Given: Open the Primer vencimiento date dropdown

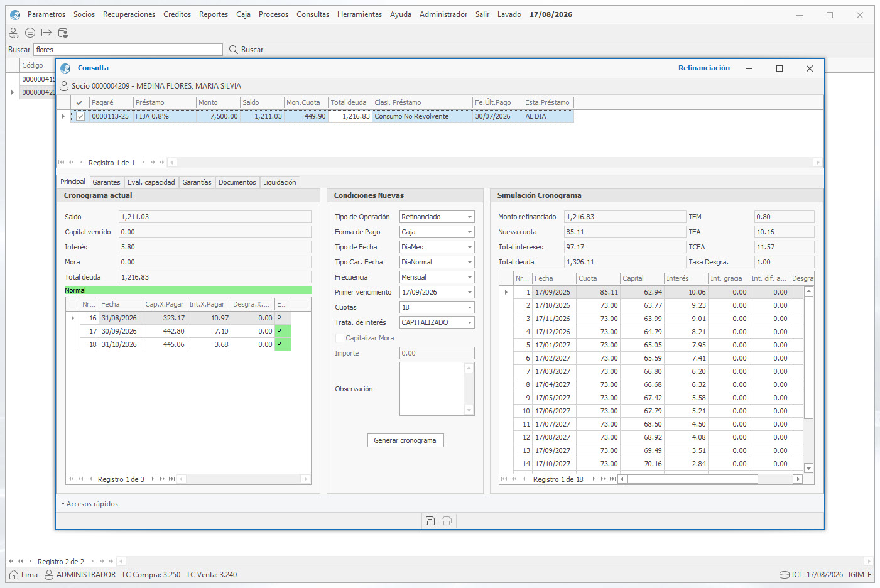Looking at the screenshot, I should click(x=470, y=292).
